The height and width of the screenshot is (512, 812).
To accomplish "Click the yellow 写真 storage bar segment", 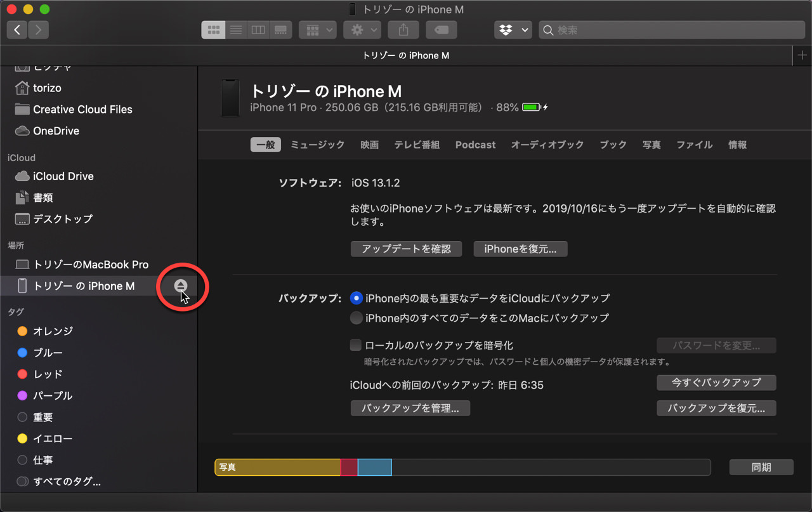I will click(x=278, y=467).
